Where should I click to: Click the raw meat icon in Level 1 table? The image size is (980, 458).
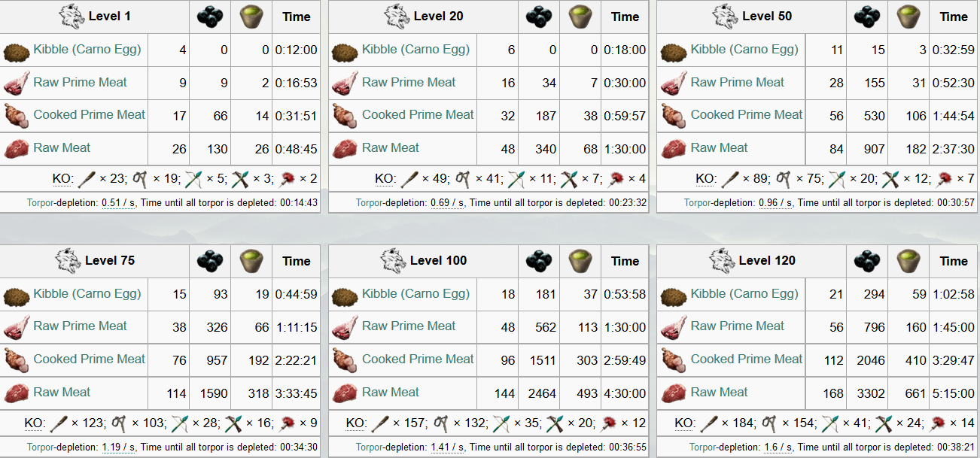pos(17,148)
